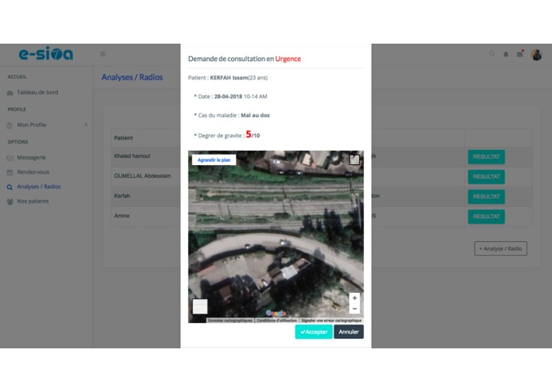
Task: Click RESULTAT for Amine row
Action: (486, 217)
